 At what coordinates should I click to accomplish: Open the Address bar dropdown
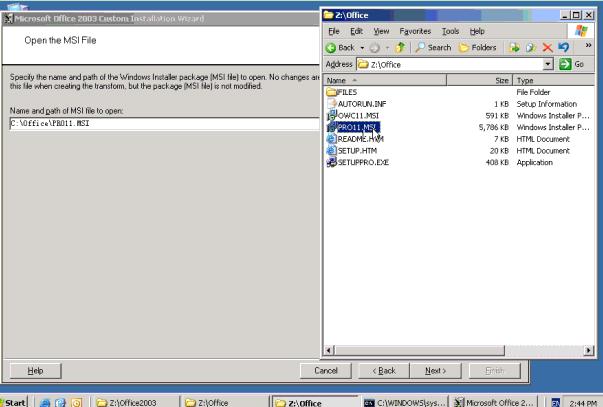[x=548, y=64]
